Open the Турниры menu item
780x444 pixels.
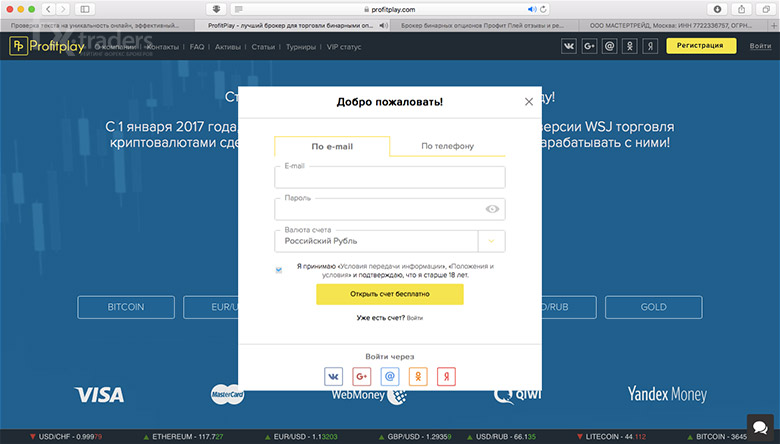tap(301, 47)
